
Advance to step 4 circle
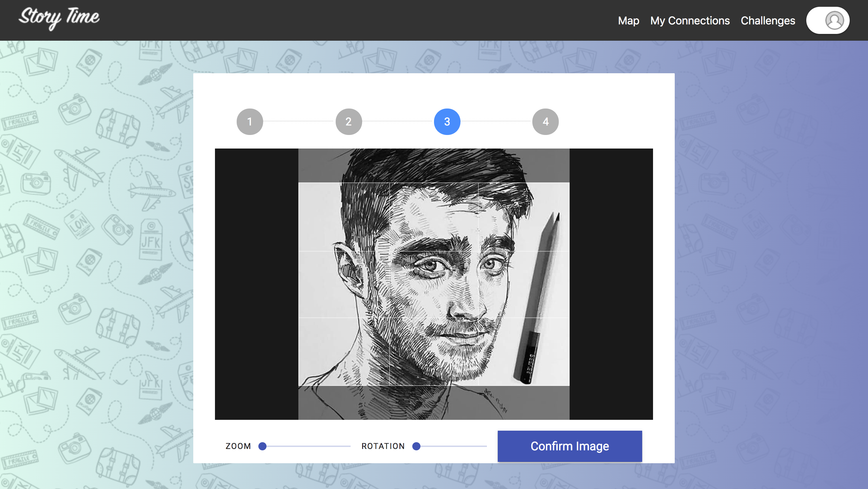click(545, 122)
